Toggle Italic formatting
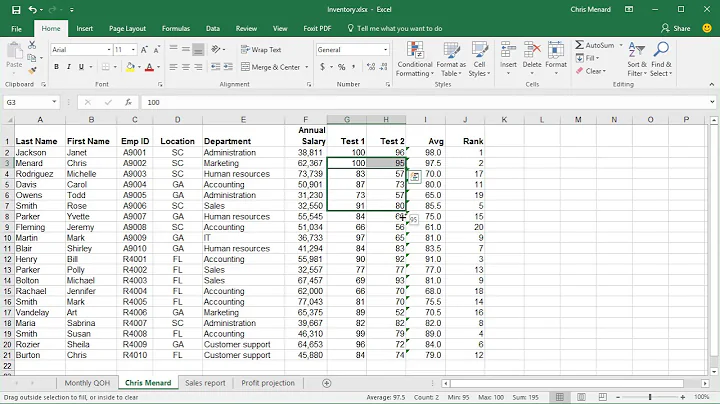 (69, 67)
